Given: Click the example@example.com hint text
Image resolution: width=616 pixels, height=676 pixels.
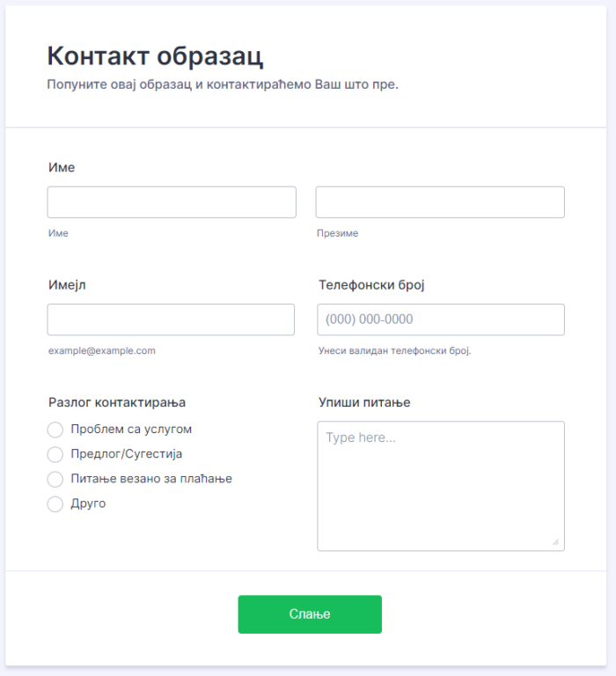Looking at the screenshot, I should tap(102, 350).
